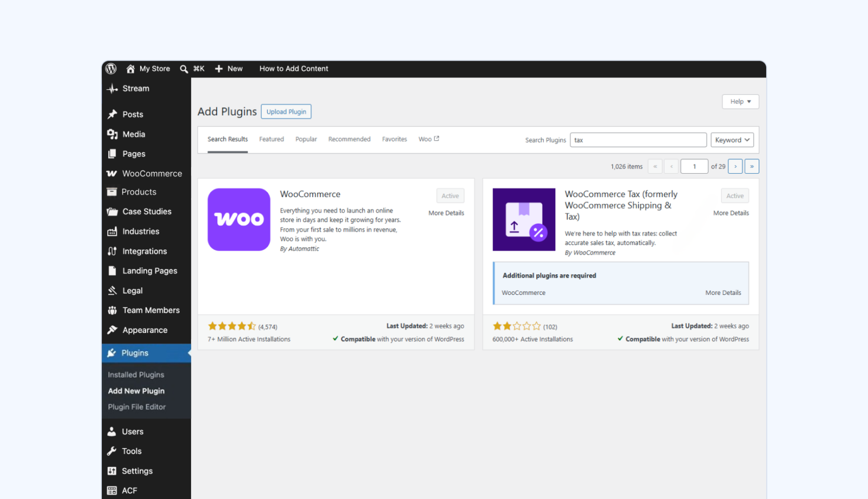Click the Integrations icon in sidebar
The image size is (868, 499).
(x=112, y=251)
